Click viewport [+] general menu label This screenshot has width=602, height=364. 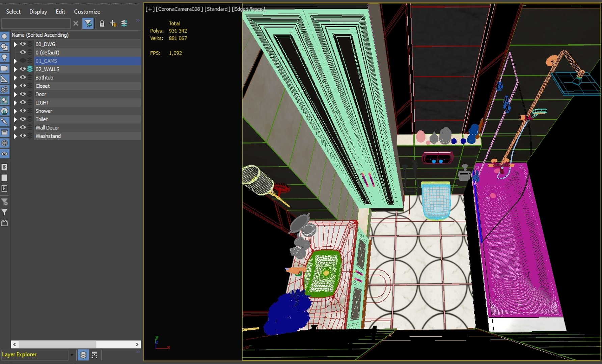tap(149, 9)
